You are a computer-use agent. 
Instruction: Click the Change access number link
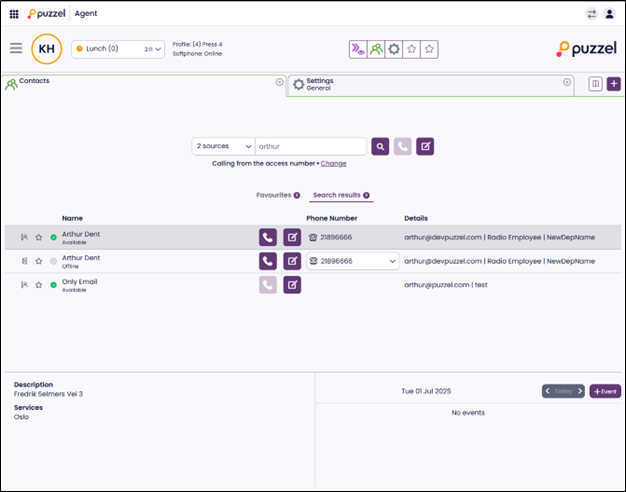[x=333, y=164]
